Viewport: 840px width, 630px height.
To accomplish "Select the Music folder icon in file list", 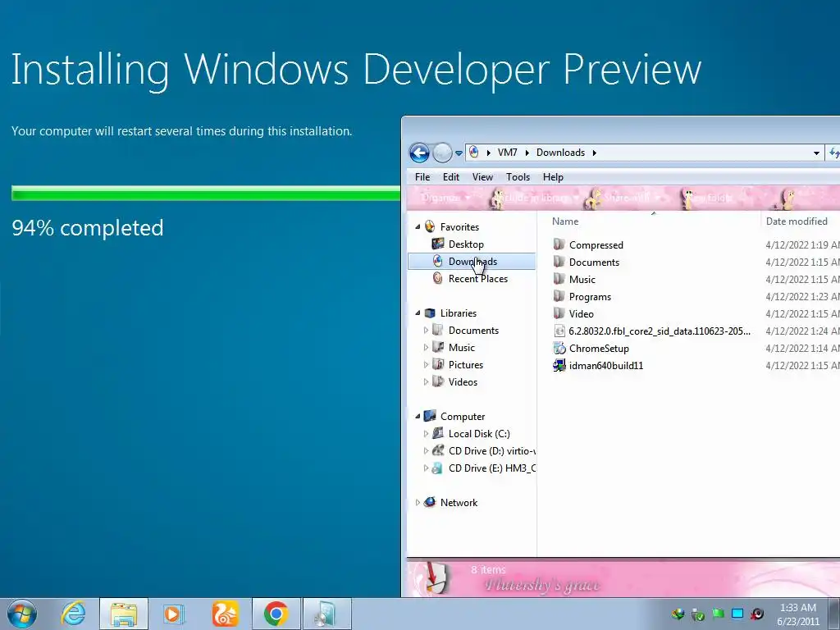I will click(x=559, y=279).
